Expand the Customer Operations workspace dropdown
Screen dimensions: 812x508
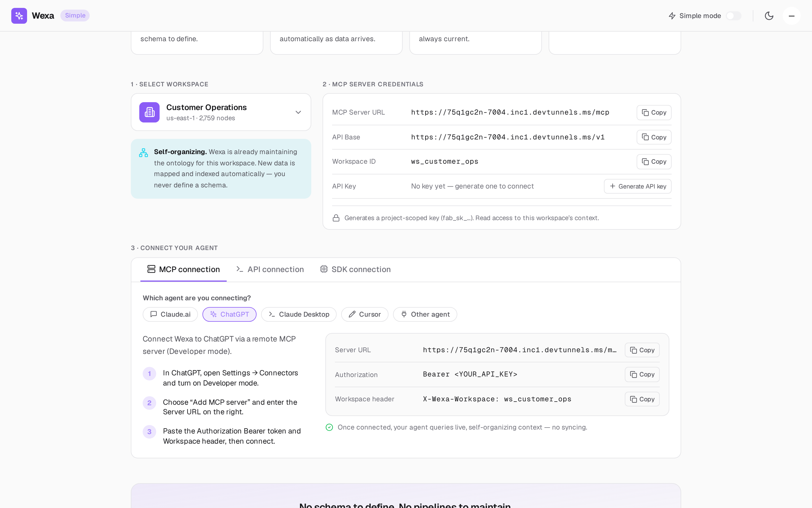point(221,112)
